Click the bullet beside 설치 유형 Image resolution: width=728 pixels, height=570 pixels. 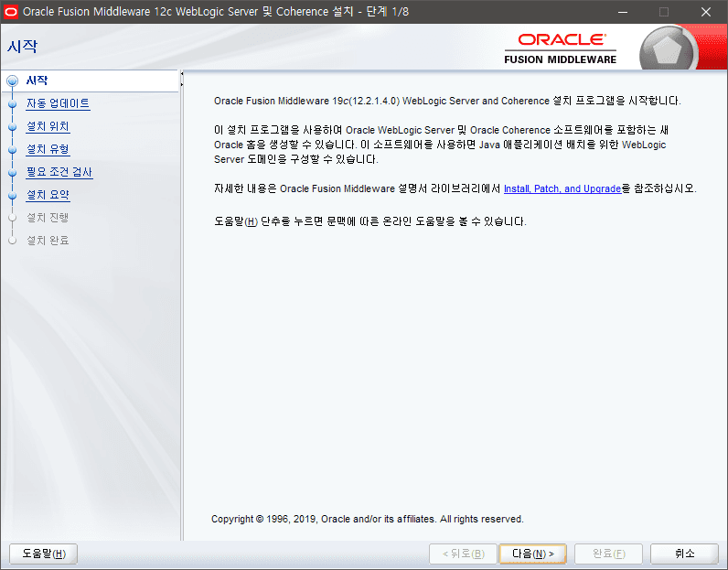point(13,149)
